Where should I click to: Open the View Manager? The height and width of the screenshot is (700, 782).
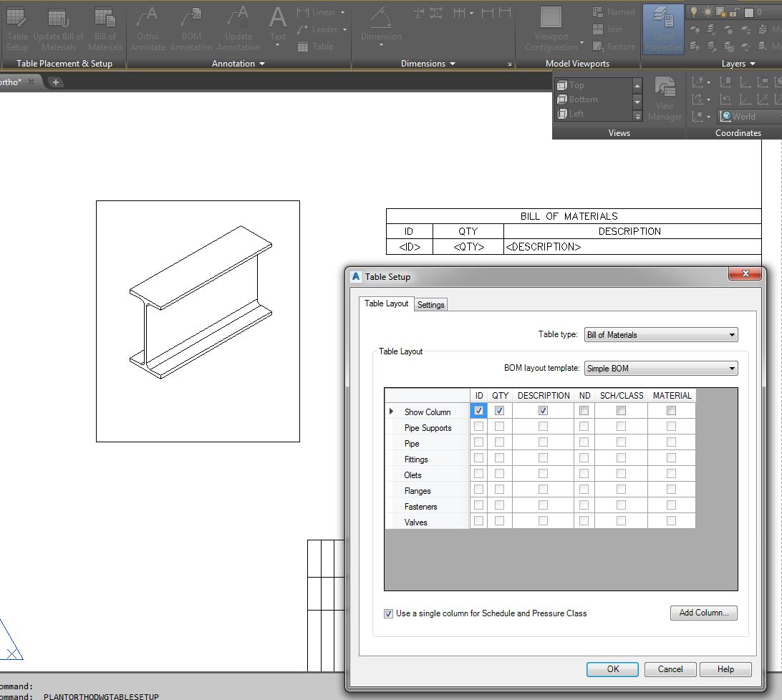665,98
